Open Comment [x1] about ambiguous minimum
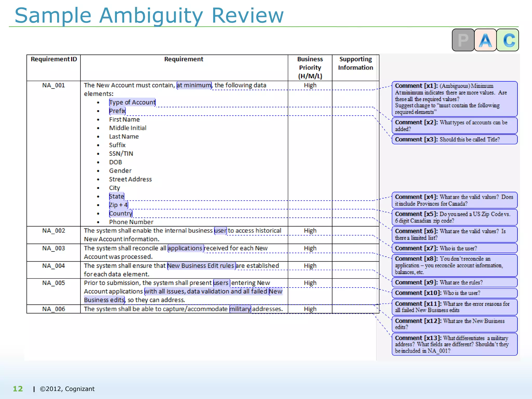 point(455,99)
